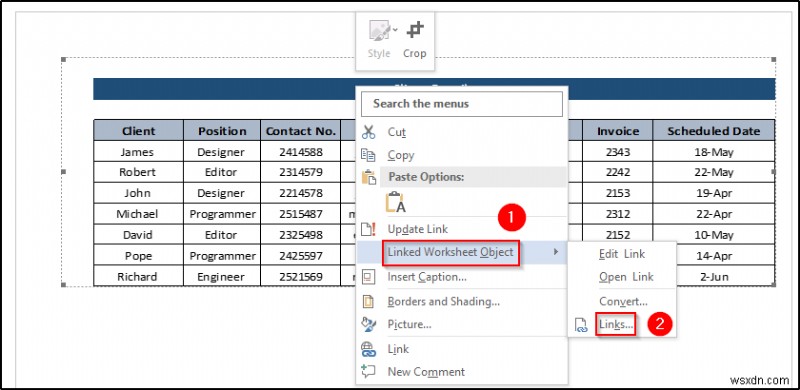Select Edit Link in the submenu
The height and width of the screenshot is (390, 800).
point(621,254)
